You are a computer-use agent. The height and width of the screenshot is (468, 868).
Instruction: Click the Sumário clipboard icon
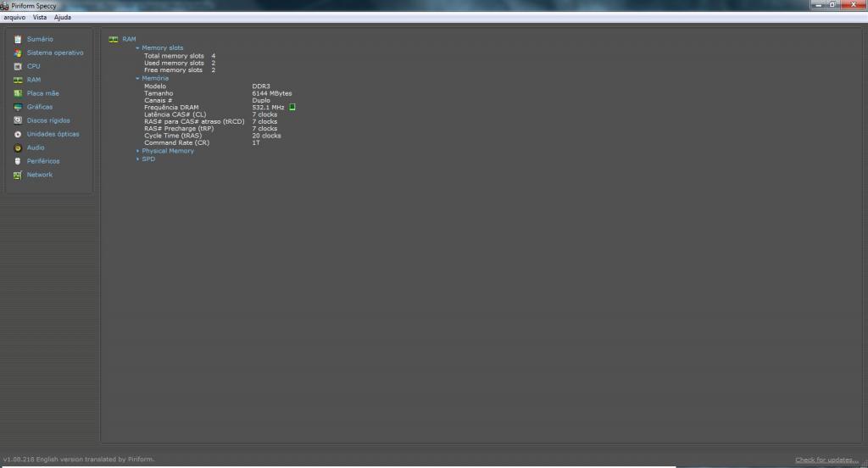(x=18, y=39)
